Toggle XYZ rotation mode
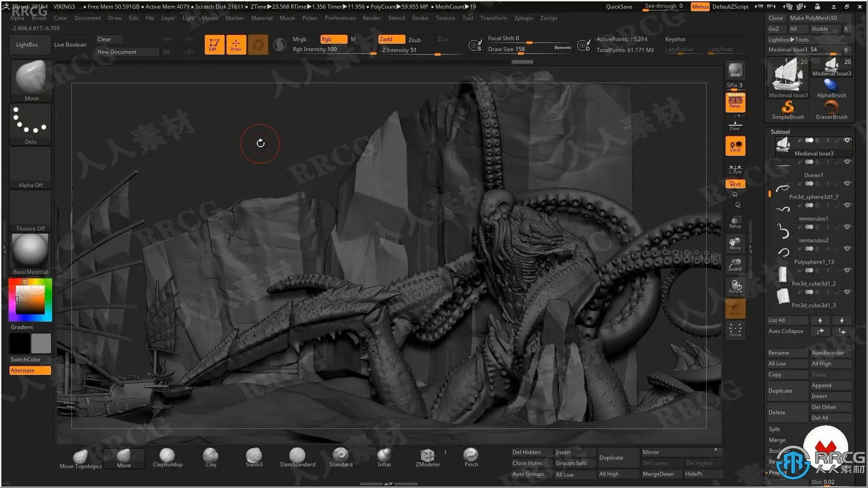This screenshot has height=488, width=868. coord(735,184)
